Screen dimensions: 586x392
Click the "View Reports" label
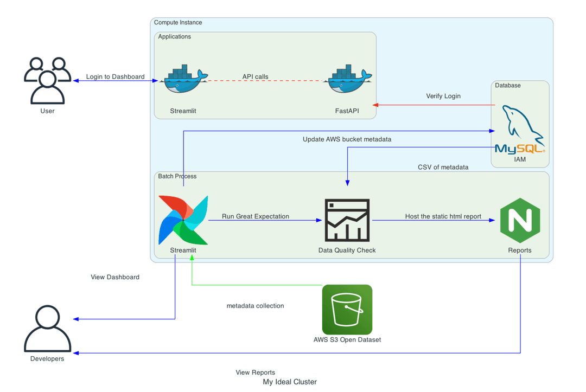click(255, 372)
